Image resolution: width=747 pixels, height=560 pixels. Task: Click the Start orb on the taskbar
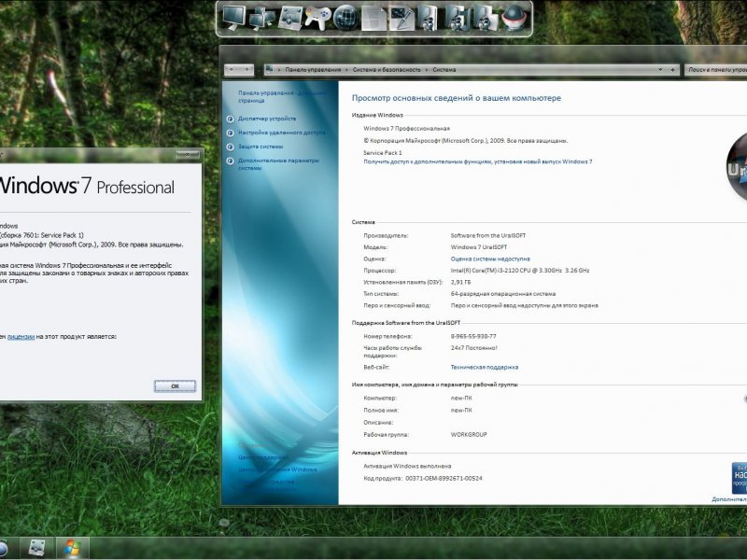pos(2,548)
